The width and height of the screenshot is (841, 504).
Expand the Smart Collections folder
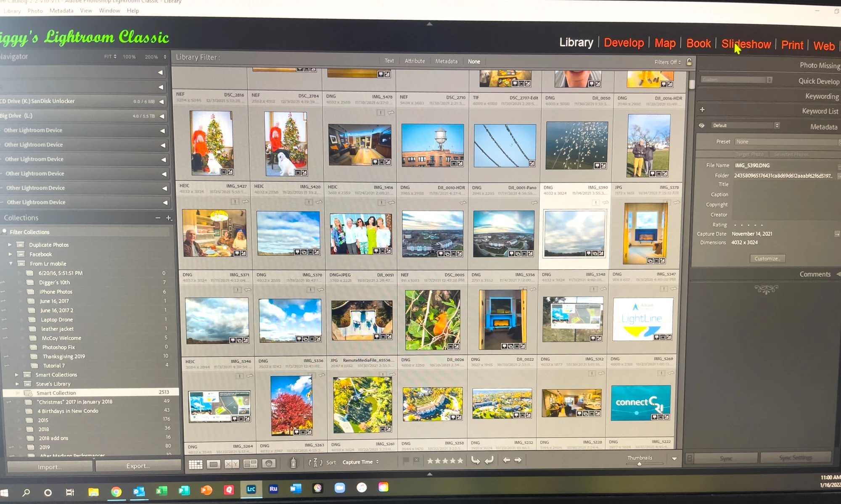click(x=17, y=375)
